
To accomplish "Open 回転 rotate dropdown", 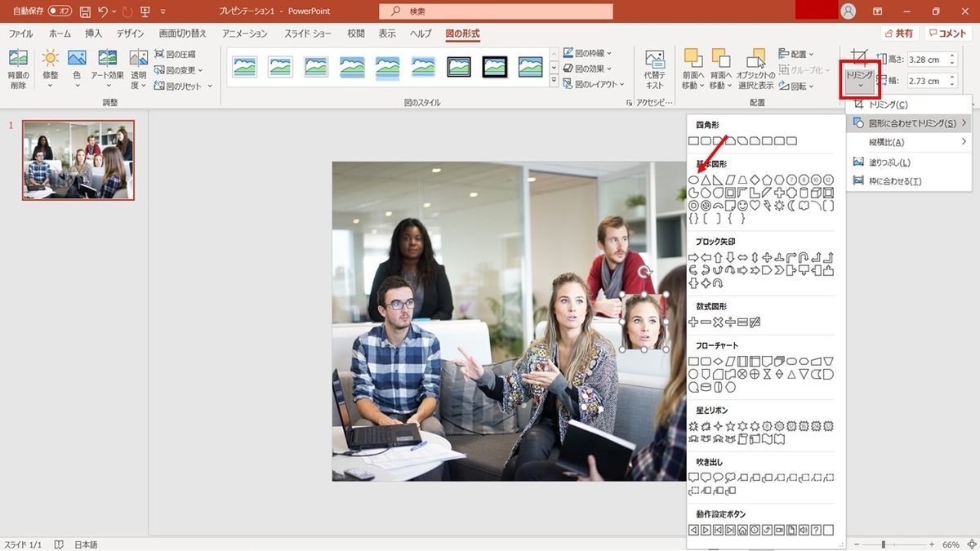I will tap(797, 86).
